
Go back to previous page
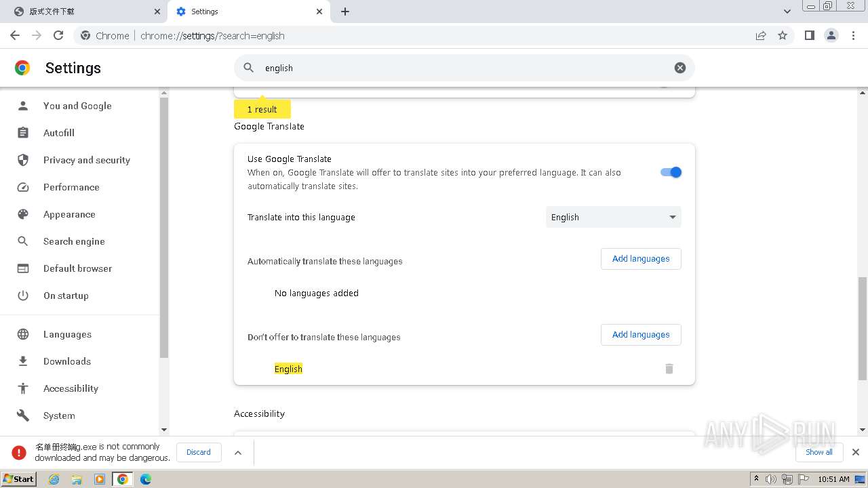click(15, 35)
